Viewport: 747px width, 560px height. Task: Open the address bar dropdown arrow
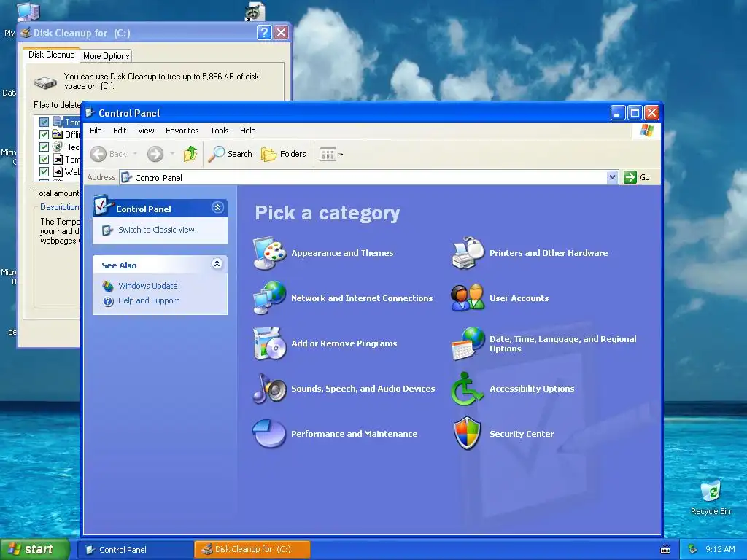pos(612,177)
